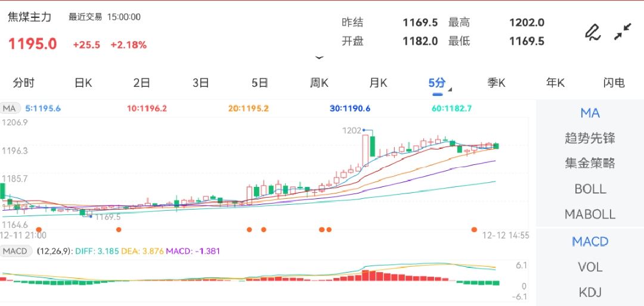This screenshot has height=306, width=644.
Task: Click the MA 60:1182.7 value
Action: [x=452, y=108]
